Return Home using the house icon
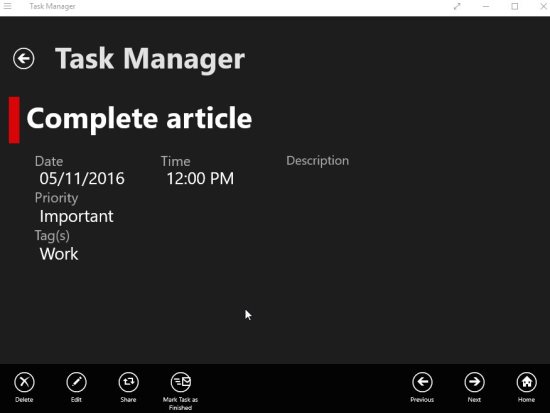550x413 pixels. coord(526,382)
